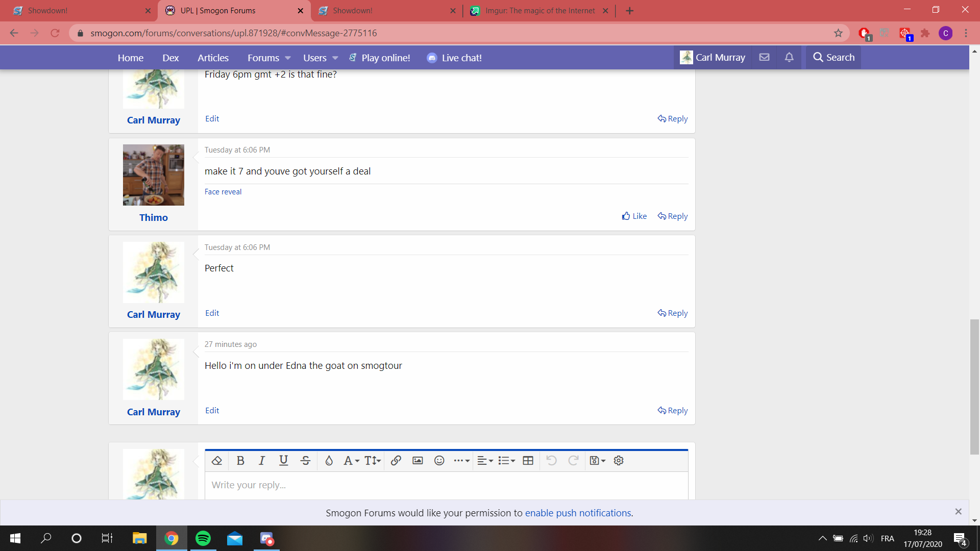Open the Dex navigation item
The width and height of the screenshot is (980, 551).
tap(170, 58)
